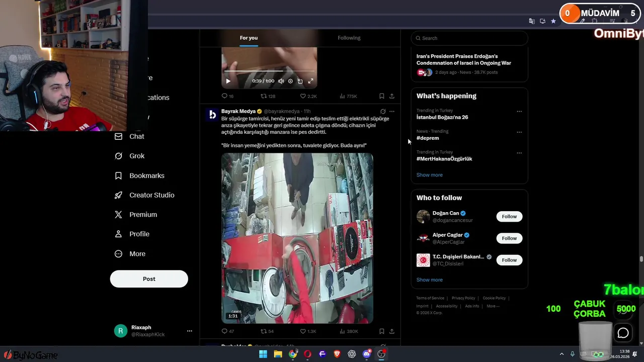Open Discord from the taskbar
Image resolution: width=644 pixels, height=362 pixels.
pyautogui.click(x=367, y=354)
